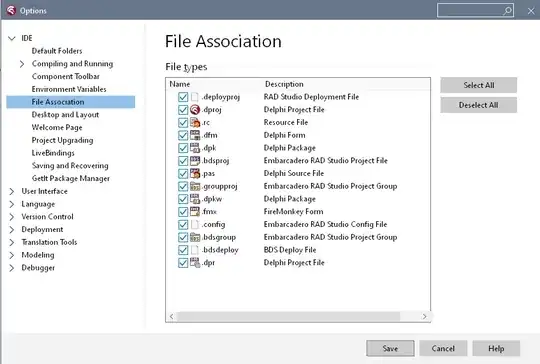Uncheck the .deployproj file association checkbox
The image size is (540, 364).
pyautogui.click(x=183, y=97)
